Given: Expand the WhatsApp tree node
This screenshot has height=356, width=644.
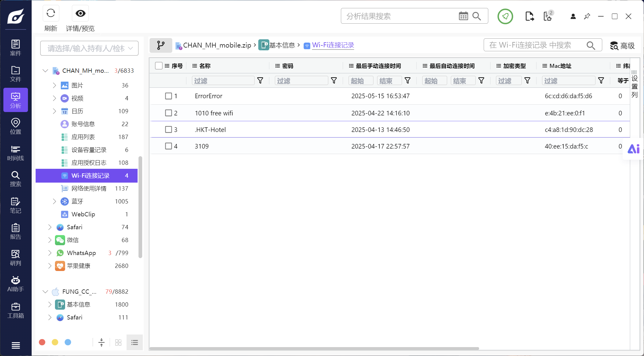Looking at the screenshot, I should click(x=50, y=253).
